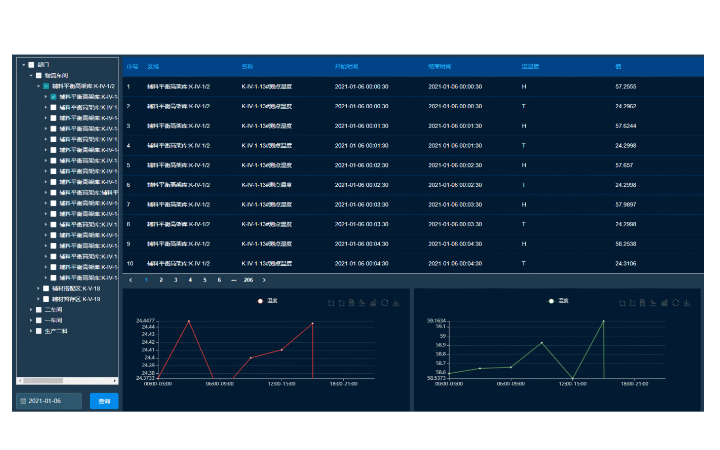The image size is (720, 450).
Task: Expand the 一车间 tree node
Action: point(31,321)
